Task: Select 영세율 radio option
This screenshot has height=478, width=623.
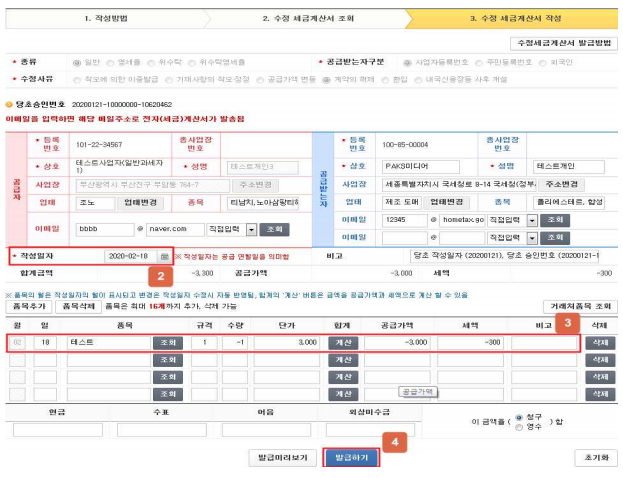Action: point(110,63)
